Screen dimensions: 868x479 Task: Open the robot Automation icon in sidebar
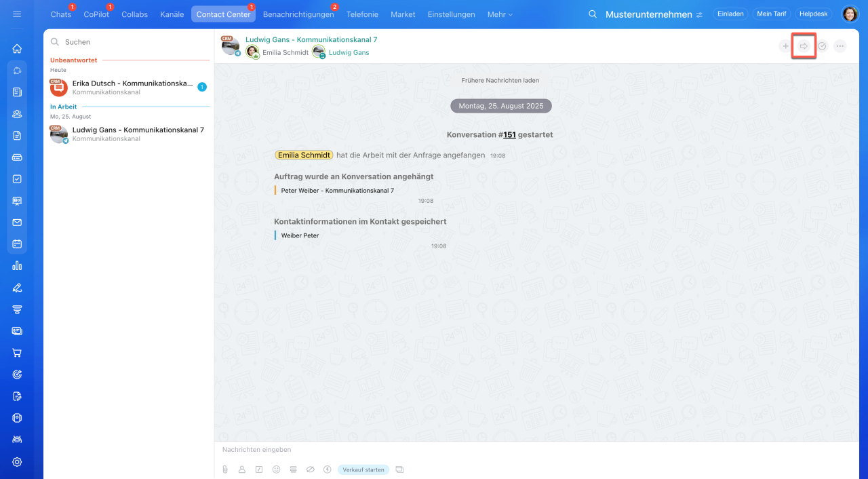(17, 440)
